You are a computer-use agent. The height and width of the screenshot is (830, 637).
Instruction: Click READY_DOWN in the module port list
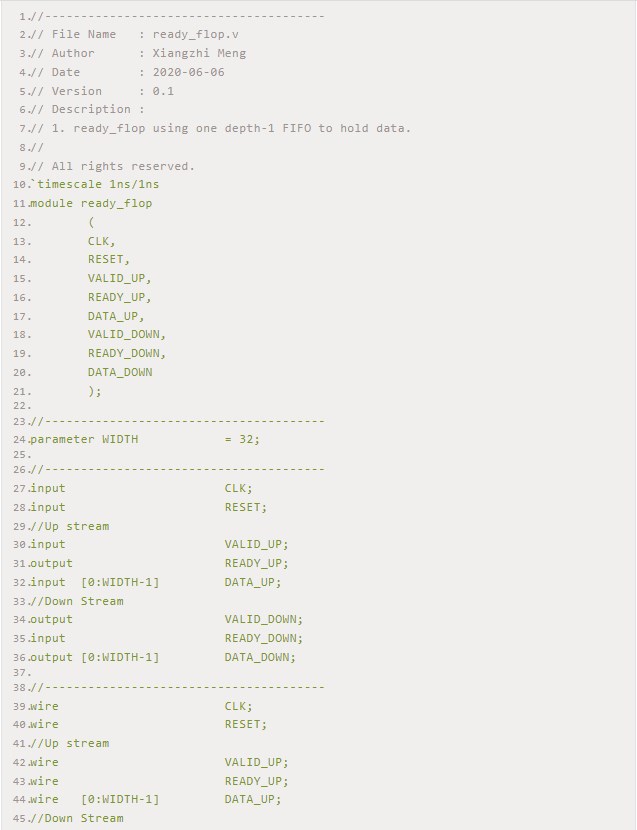(126, 353)
